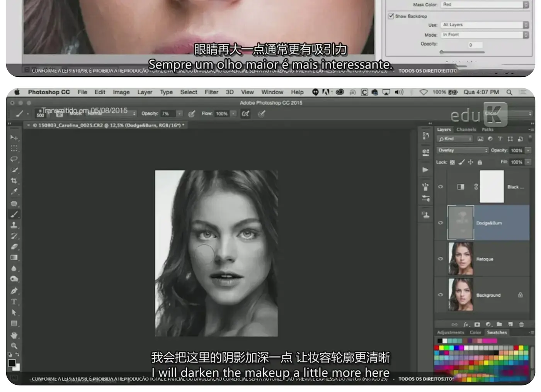
Task: Select the Lasso tool
Action: [x=14, y=159]
